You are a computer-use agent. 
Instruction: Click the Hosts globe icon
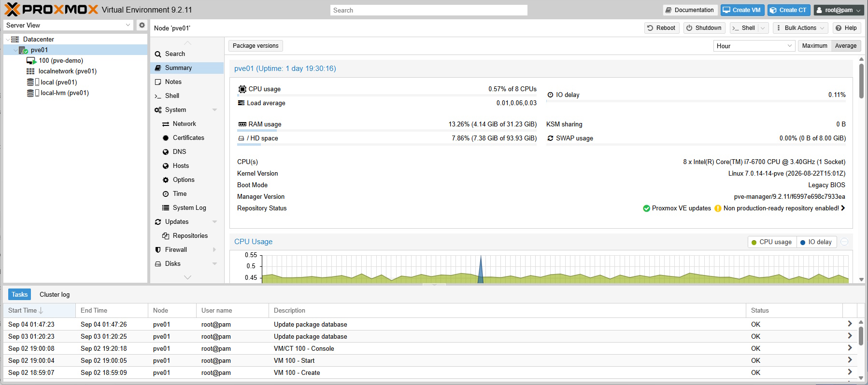pos(166,166)
